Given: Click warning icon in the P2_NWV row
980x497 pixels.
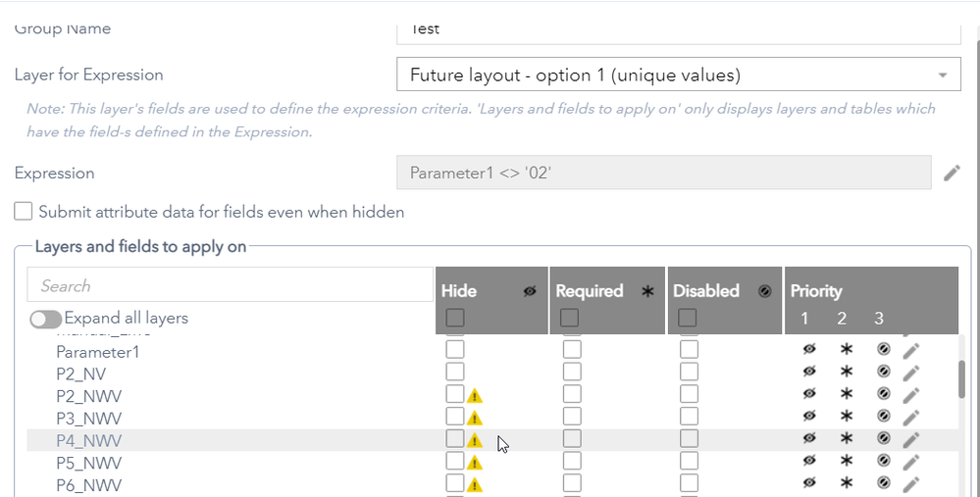Looking at the screenshot, I should [x=475, y=396].
